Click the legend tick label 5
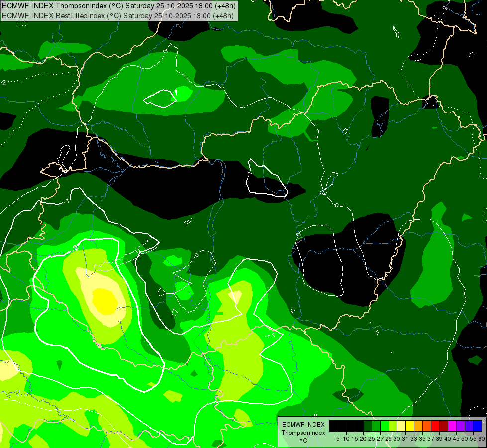 pos(338,439)
